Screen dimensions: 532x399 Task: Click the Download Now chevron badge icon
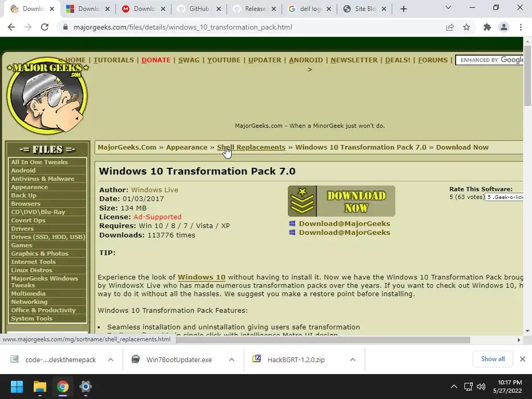pyautogui.click(x=302, y=201)
